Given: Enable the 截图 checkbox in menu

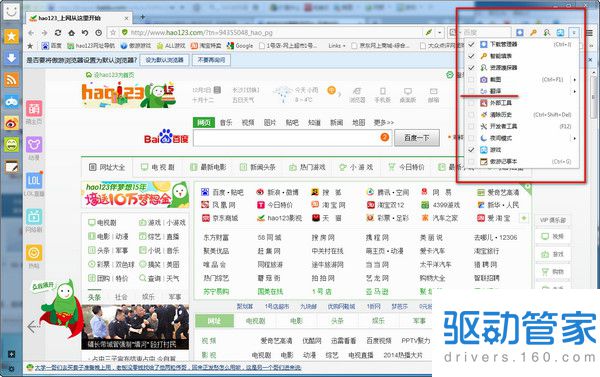Looking at the screenshot, I should [471, 80].
